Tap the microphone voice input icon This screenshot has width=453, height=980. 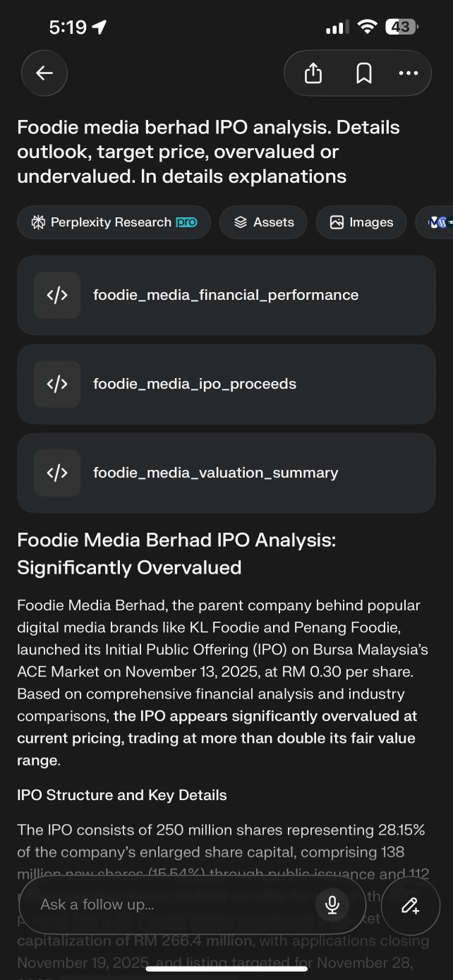pos(332,905)
